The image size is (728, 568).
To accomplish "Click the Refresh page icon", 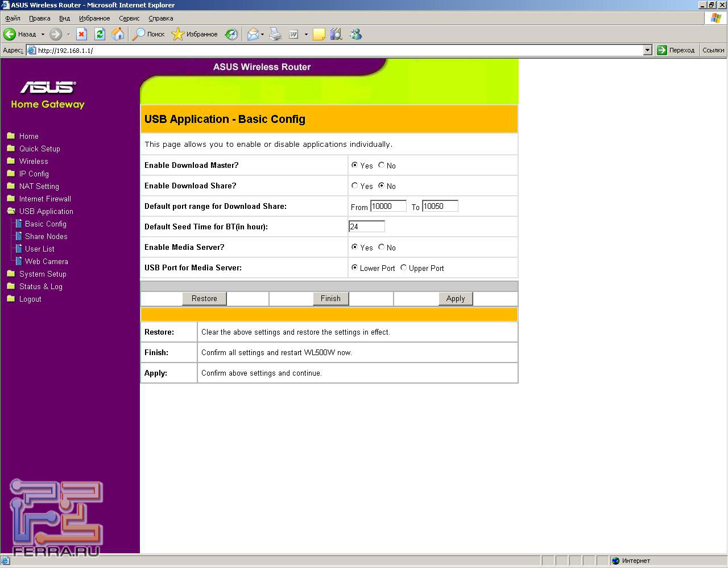I will pyautogui.click(x=100, y=35).
